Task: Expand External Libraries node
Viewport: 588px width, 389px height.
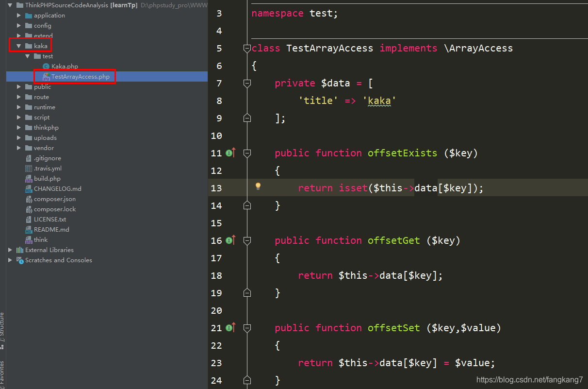Action: (x=10, y=250)
